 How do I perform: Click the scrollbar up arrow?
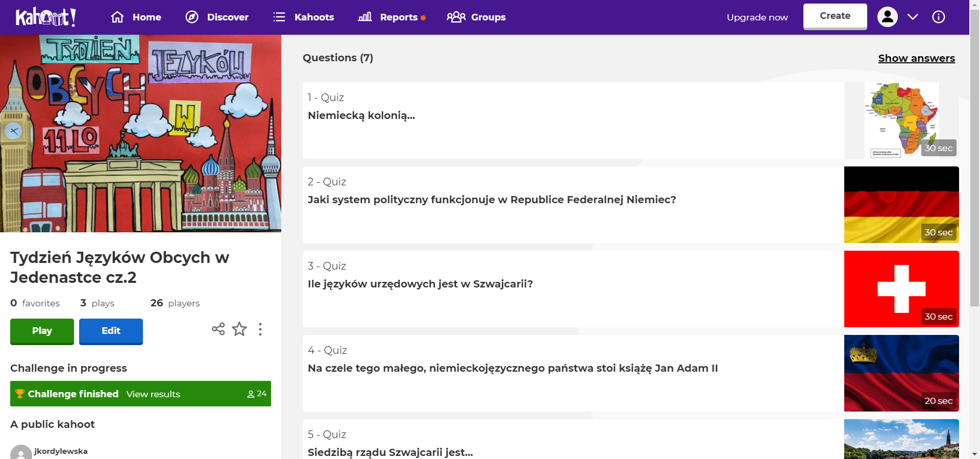tap(974, 4)
